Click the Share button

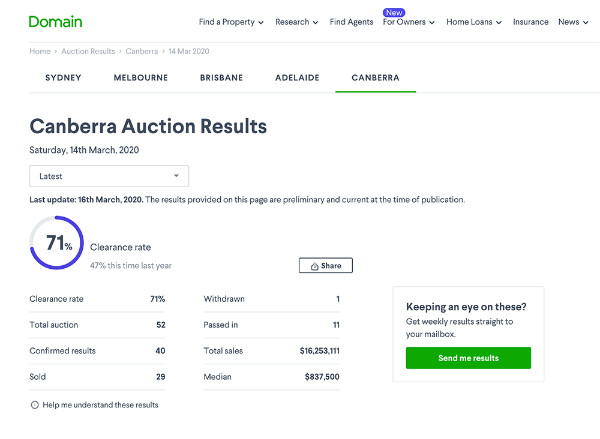click(326, 266)
